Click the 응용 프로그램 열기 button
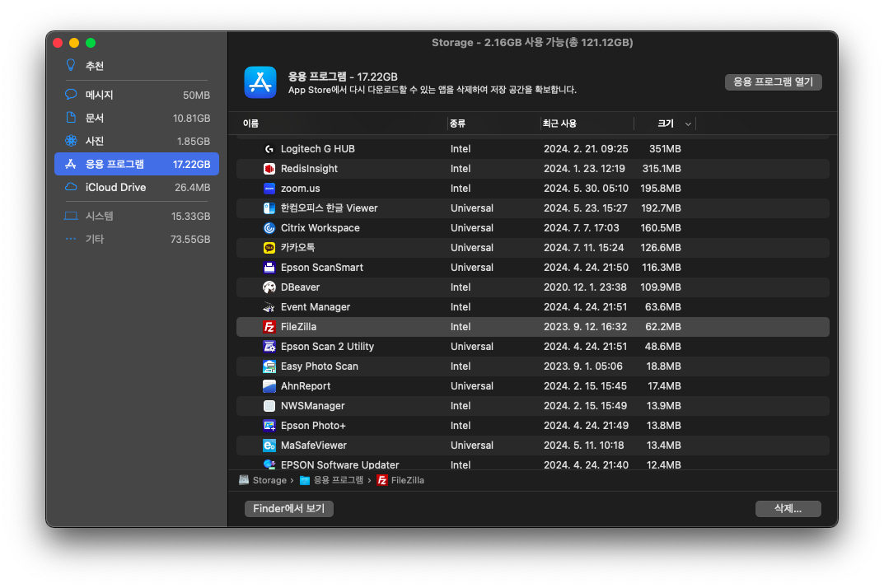 [773, 82]
